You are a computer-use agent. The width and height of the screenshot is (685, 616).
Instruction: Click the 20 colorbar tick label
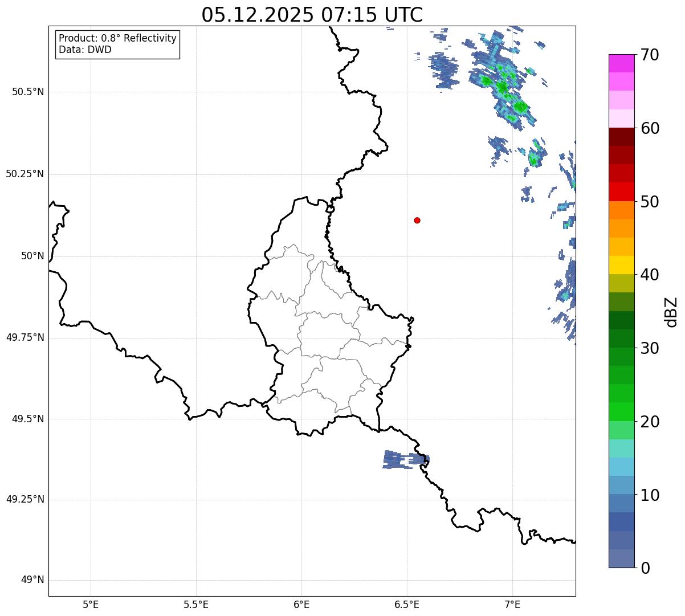[x=650, y=422]
